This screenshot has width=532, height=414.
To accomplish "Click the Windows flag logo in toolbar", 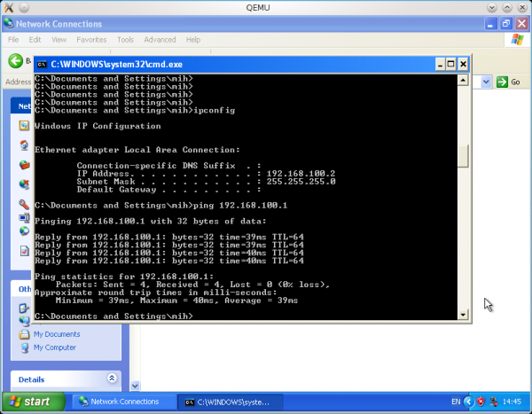I will (517, 39).
